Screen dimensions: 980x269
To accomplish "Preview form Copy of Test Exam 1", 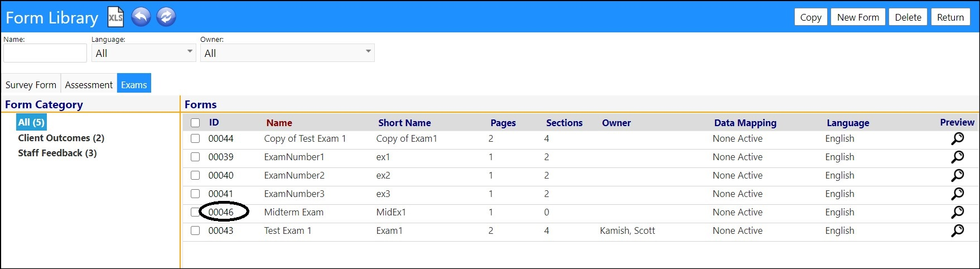I will 957,139.
